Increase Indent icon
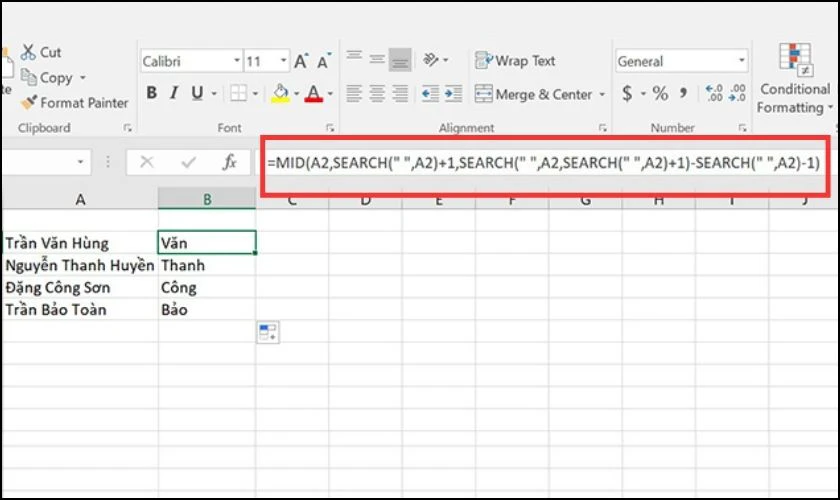 point(453,94)
